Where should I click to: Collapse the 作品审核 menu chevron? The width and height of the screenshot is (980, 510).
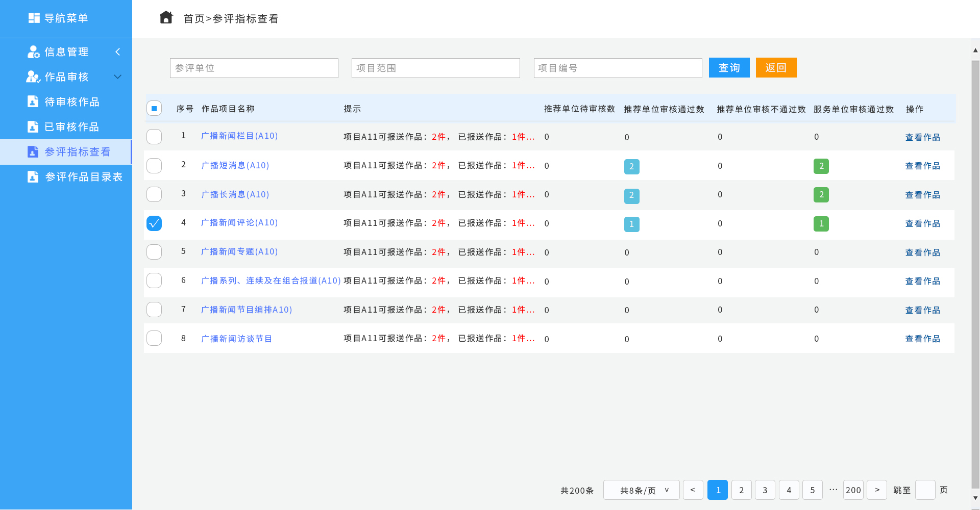(118, 76)
